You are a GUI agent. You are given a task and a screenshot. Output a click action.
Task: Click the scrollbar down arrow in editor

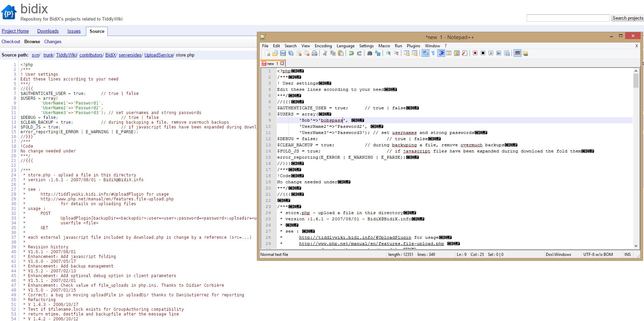(x=636, y=246)
